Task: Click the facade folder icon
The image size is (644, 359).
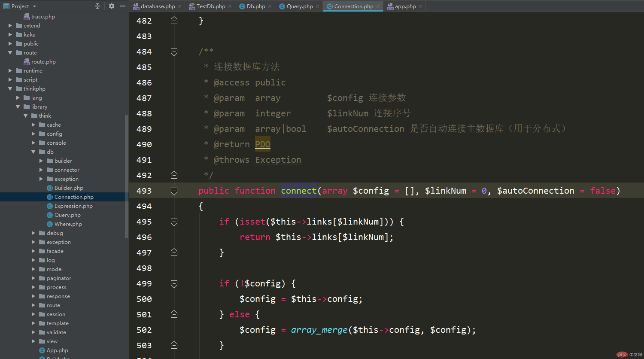Action: pyautogui.click(x=42, y=251)
